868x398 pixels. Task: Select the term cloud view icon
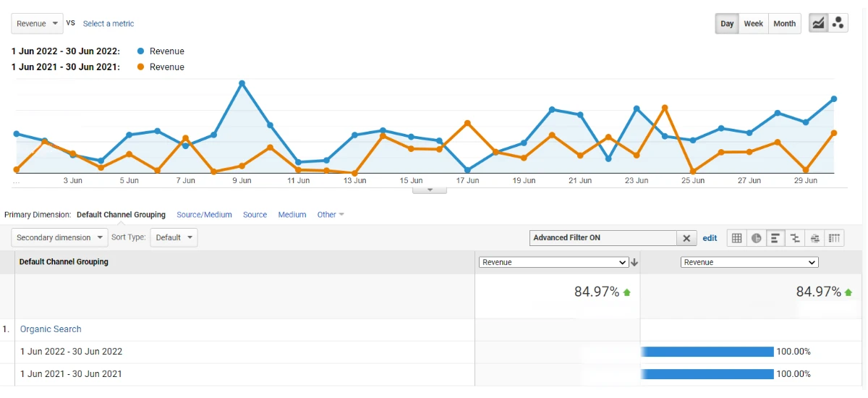(815, 238)
